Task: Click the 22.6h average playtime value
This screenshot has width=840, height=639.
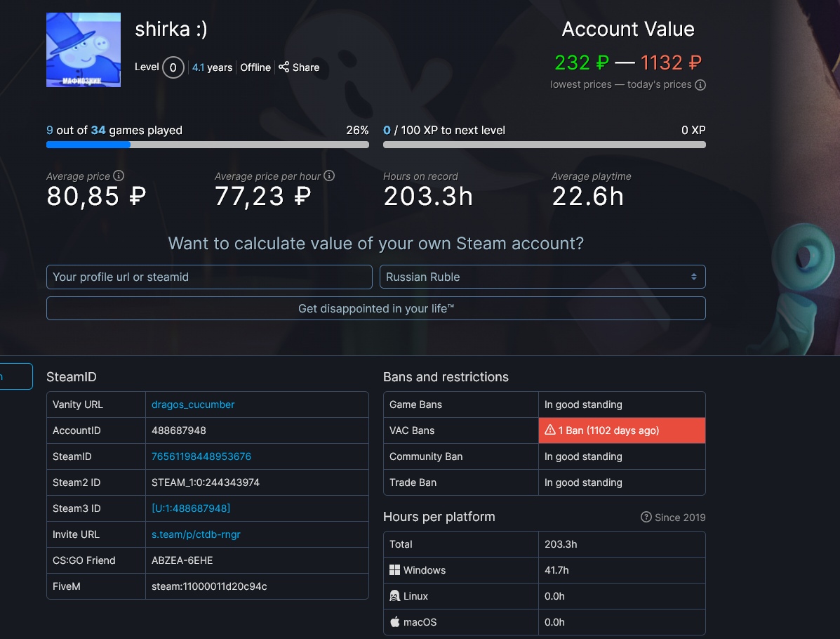Action: coord(587,196)
